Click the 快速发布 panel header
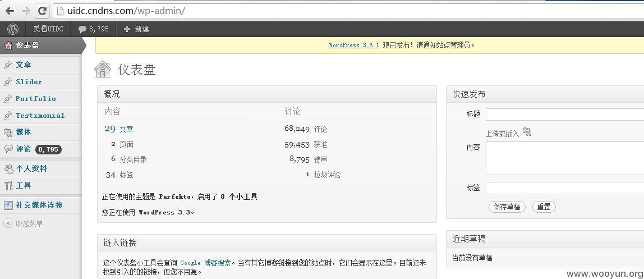Image resolution: width=644 pixels, height=279 pixels. [545, 94]
